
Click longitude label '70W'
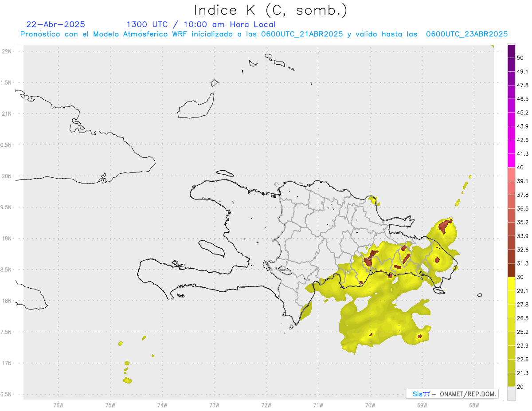click(370, 405)
